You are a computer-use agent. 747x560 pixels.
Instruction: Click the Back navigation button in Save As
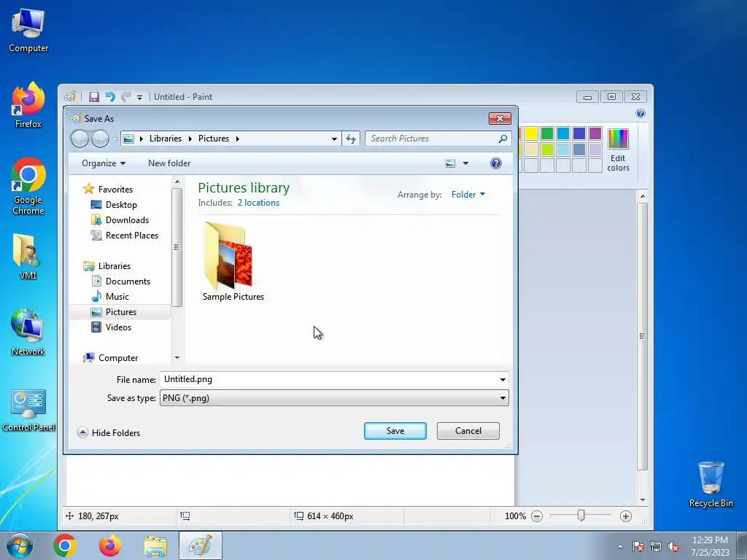[80, 139]
